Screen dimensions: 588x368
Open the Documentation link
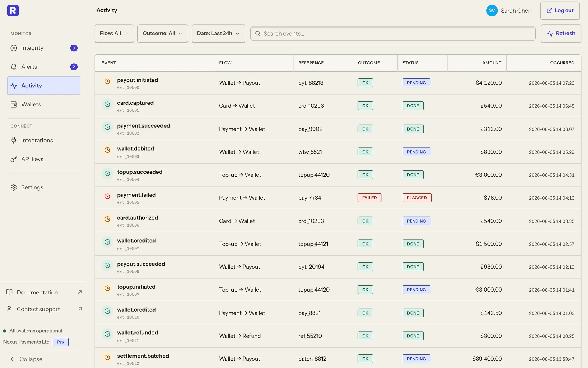pyautogui.click(x=44, y=292)
